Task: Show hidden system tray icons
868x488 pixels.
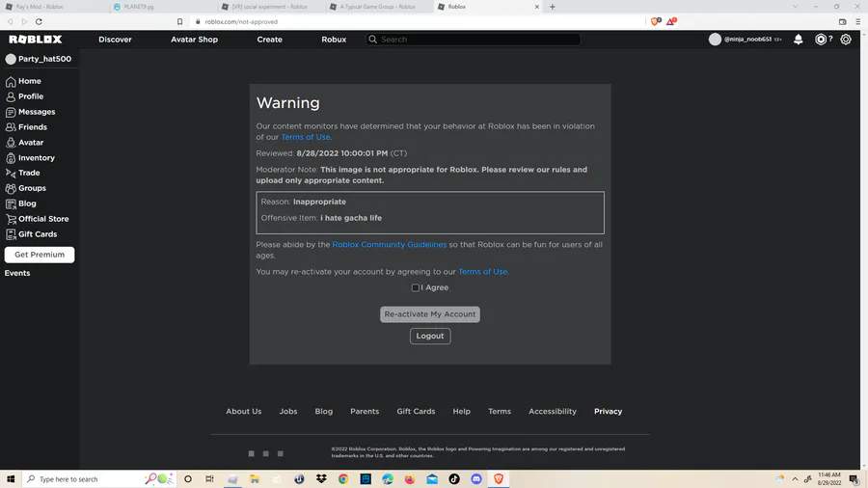Action: [795, 479]
